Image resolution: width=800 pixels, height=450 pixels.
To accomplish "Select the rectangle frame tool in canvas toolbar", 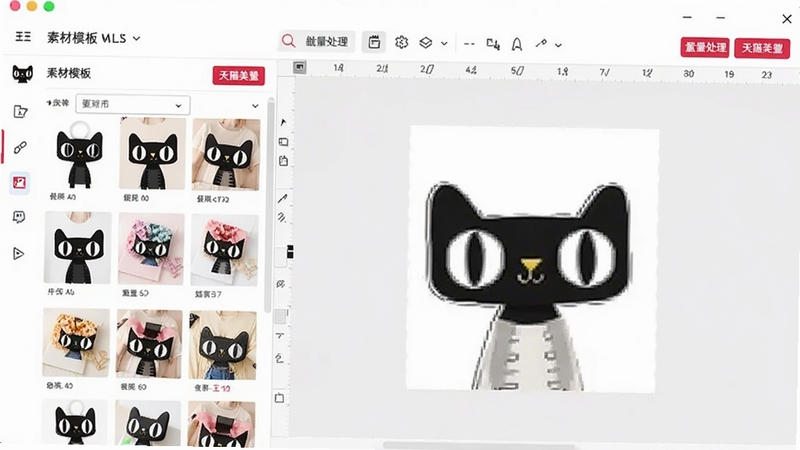I will tap(283, 142).
